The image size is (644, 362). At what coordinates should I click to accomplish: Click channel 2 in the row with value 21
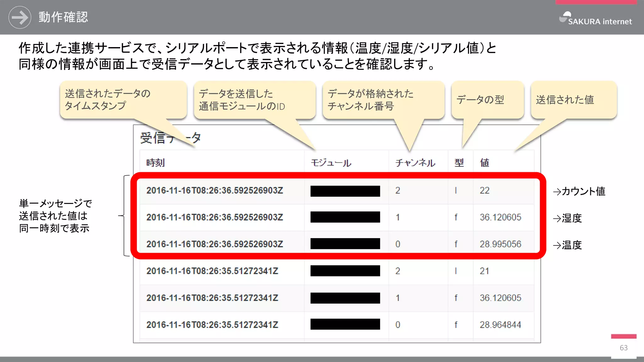coord(398,271)
